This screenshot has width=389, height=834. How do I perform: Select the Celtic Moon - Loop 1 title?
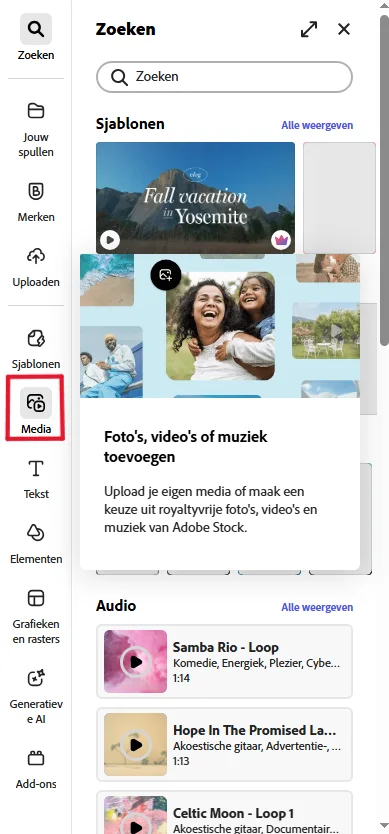coord(233,813)
